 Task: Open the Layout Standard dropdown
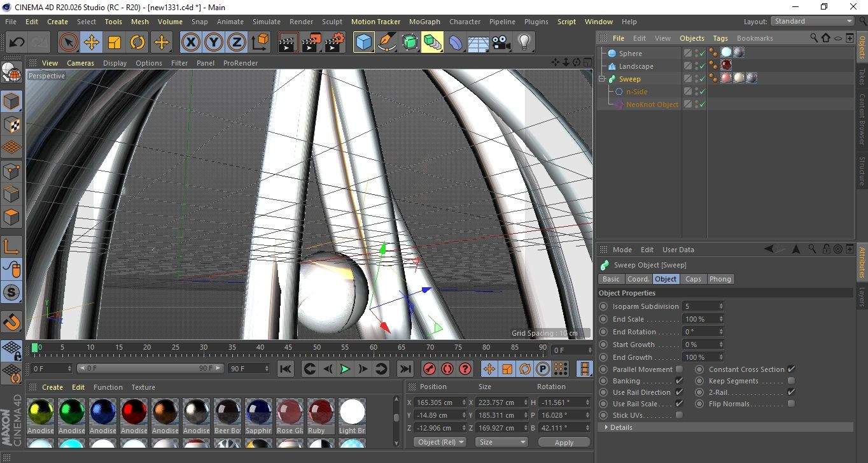click(812, 21)
